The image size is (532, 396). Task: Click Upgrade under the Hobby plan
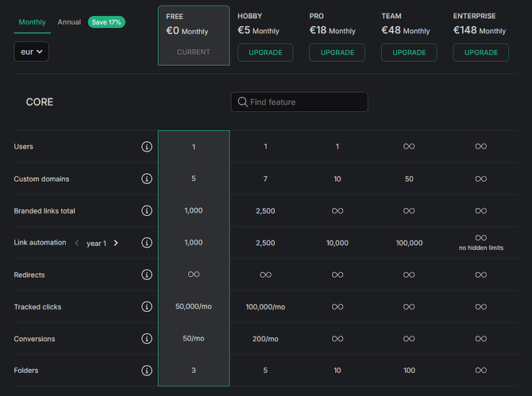tap(265, 52)
